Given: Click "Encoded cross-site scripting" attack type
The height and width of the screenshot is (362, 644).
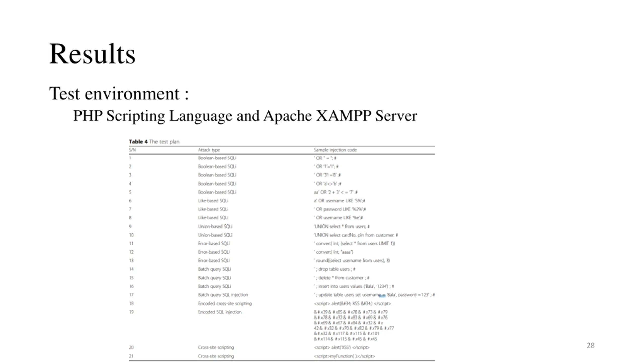Looking at the screenshot, I should (225, 303).
